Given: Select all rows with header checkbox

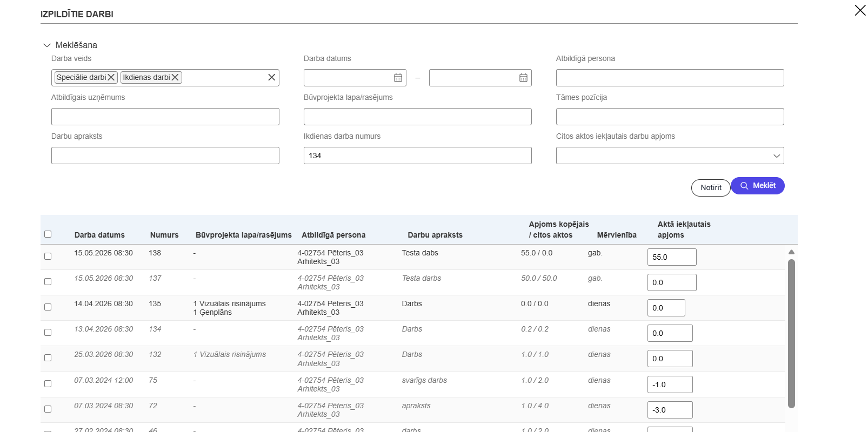Looking at the screenshot, I should tap(48, 234).
